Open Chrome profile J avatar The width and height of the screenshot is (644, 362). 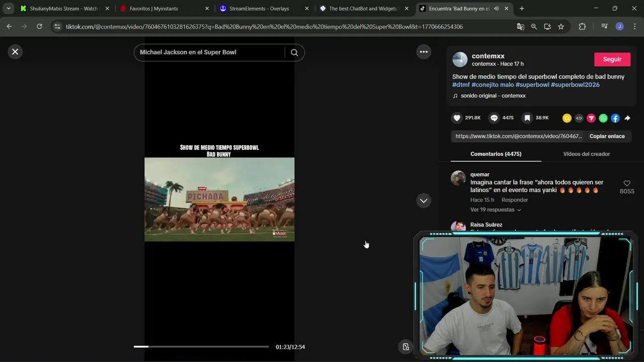[620, 27]
